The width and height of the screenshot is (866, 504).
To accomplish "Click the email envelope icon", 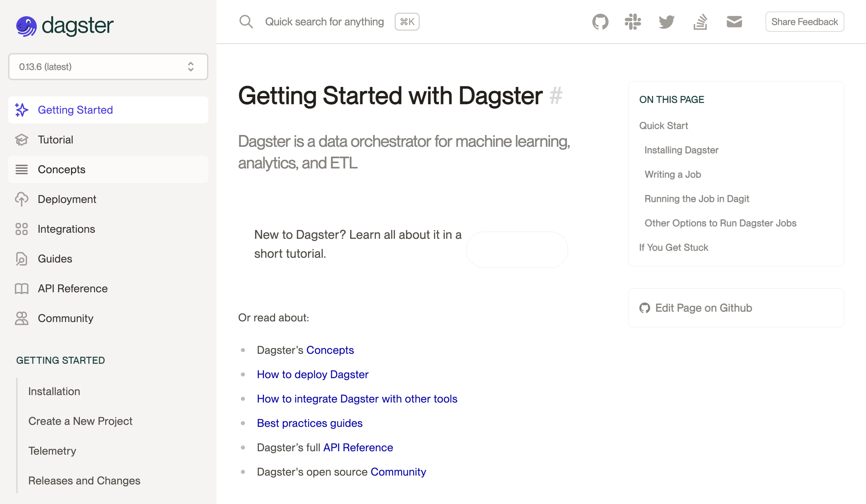I will 734,22.
